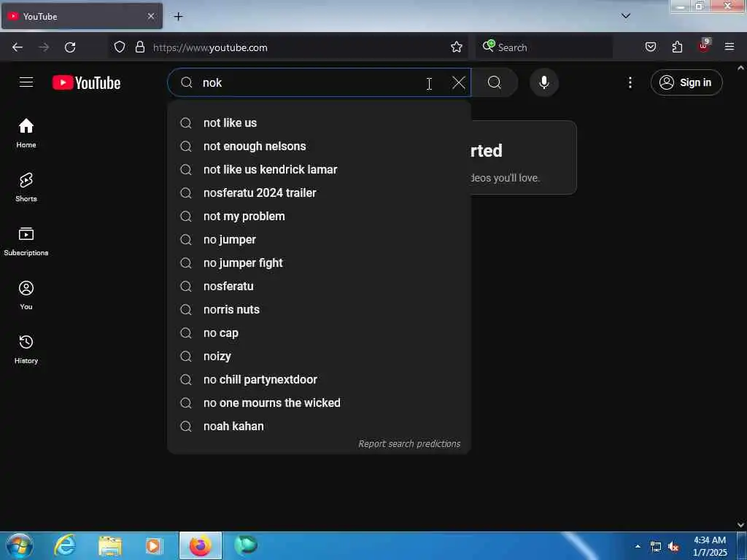
Task: Open Subscriptions in sidebar
Action: pos(26,241)
